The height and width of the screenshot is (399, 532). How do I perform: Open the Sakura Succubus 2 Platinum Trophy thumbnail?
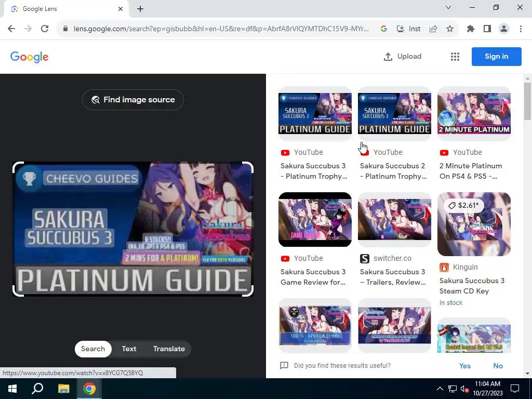point(394,113)
